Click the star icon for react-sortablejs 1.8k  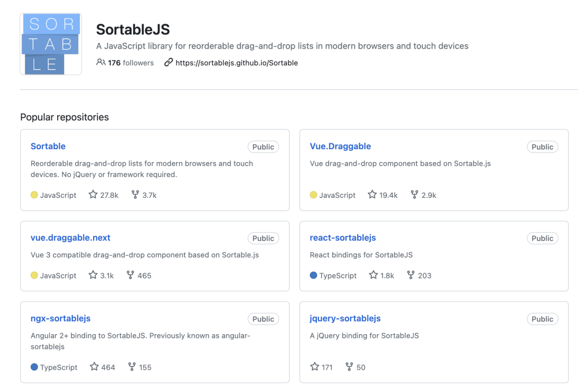[374, 275]
